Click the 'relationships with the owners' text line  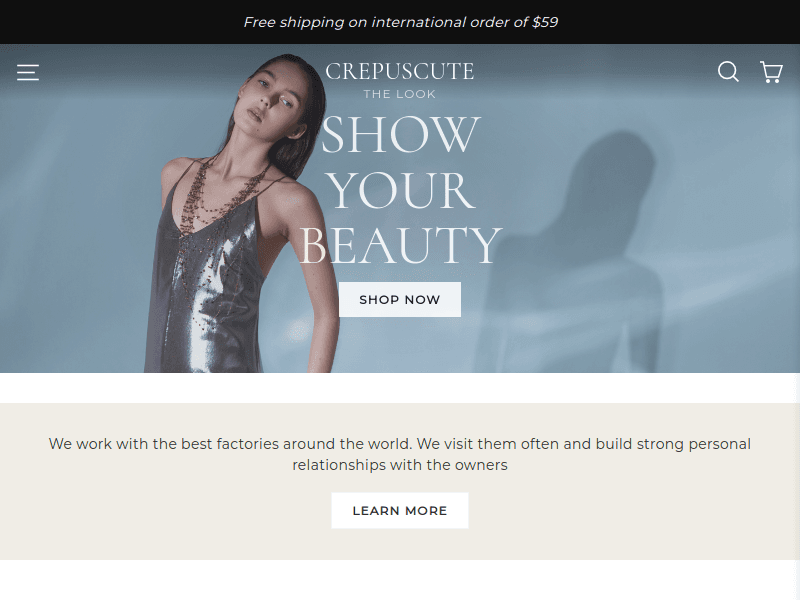coord(399,465)
